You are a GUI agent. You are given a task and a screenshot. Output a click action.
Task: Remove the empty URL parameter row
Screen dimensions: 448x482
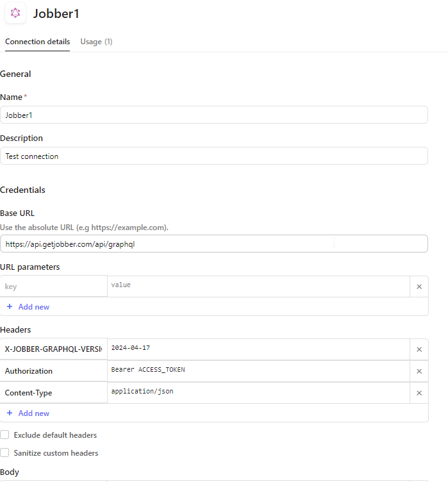click(419, 287)
